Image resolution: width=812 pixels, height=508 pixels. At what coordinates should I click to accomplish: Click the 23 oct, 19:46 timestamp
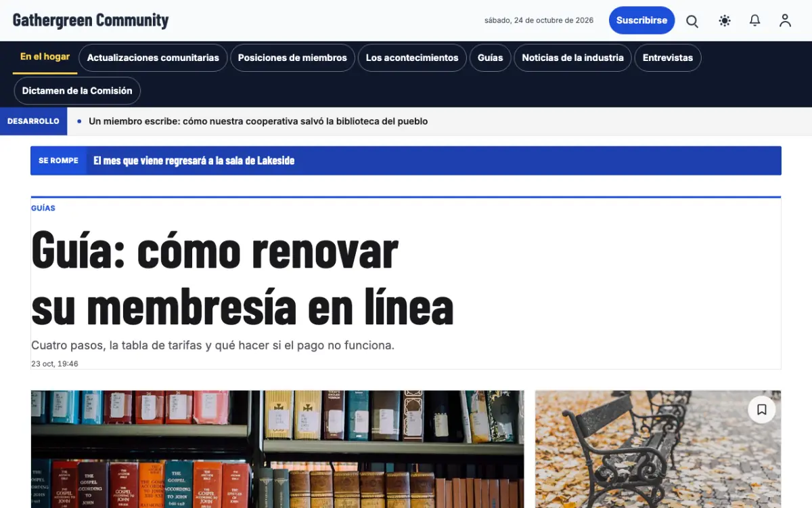click(x=55, y=364)
